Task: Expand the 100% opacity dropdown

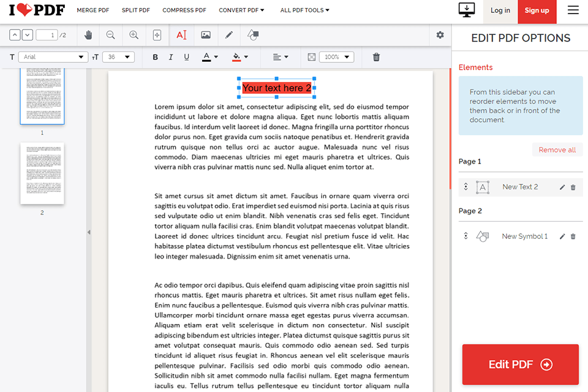Action: point(336,57)
